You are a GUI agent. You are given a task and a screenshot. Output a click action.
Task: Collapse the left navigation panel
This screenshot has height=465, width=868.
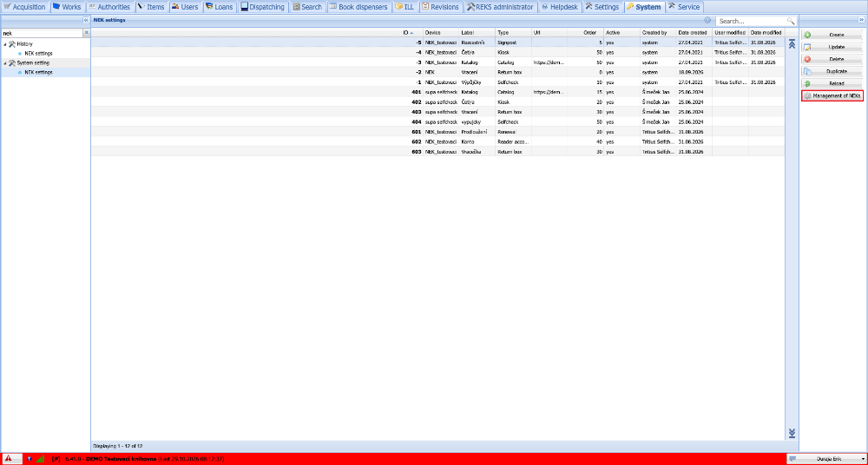86,20
